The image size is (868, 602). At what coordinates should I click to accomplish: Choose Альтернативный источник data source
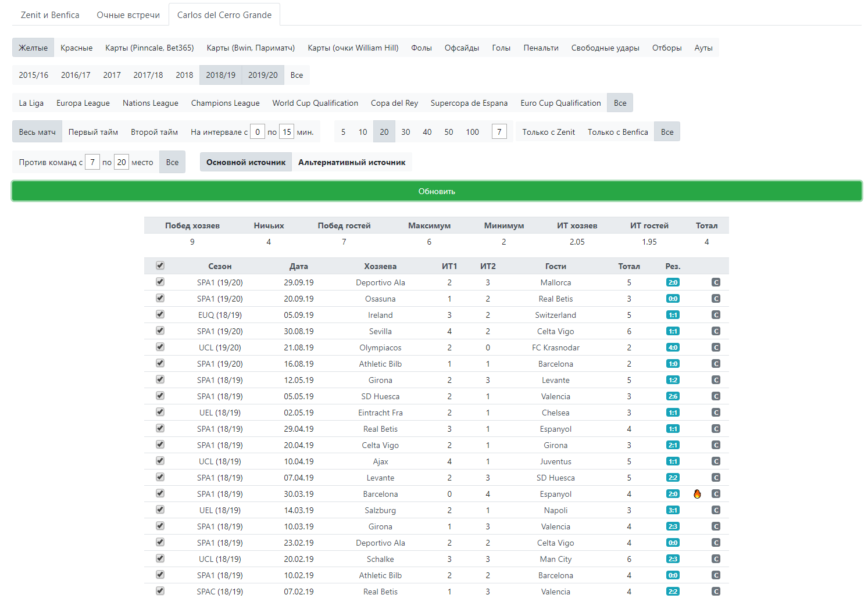(352, 162)
